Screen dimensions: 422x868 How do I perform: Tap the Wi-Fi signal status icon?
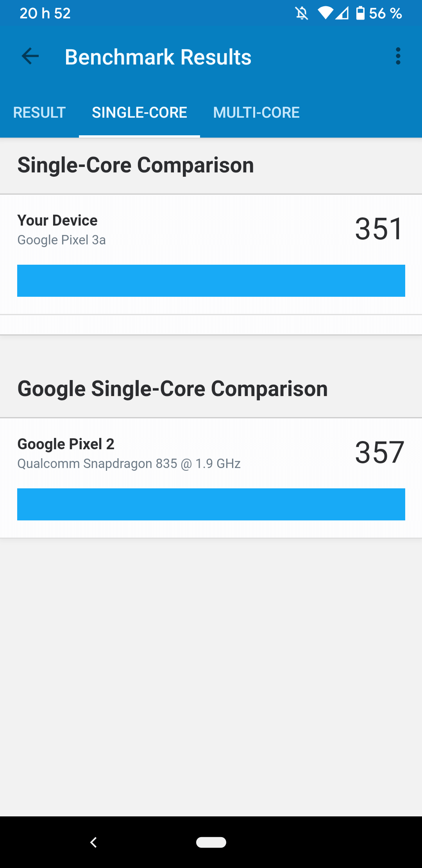pos(325,13)
